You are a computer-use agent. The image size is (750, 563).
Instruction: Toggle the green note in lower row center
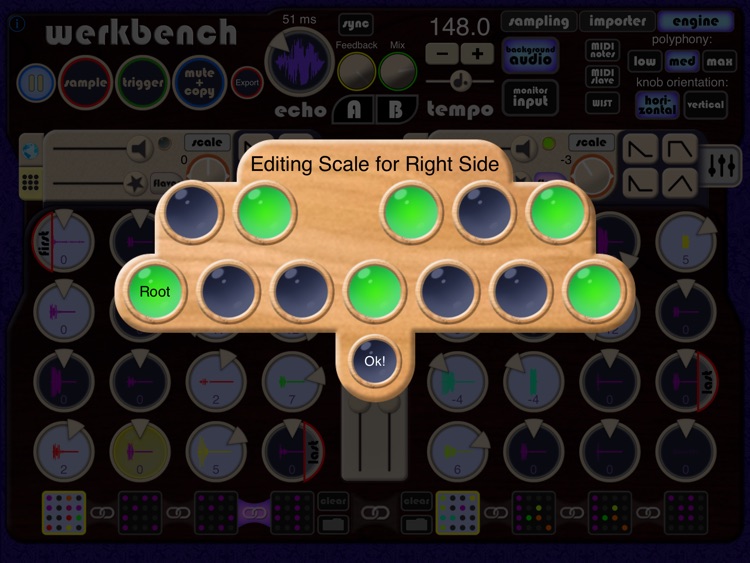click(x=375, y=291)
